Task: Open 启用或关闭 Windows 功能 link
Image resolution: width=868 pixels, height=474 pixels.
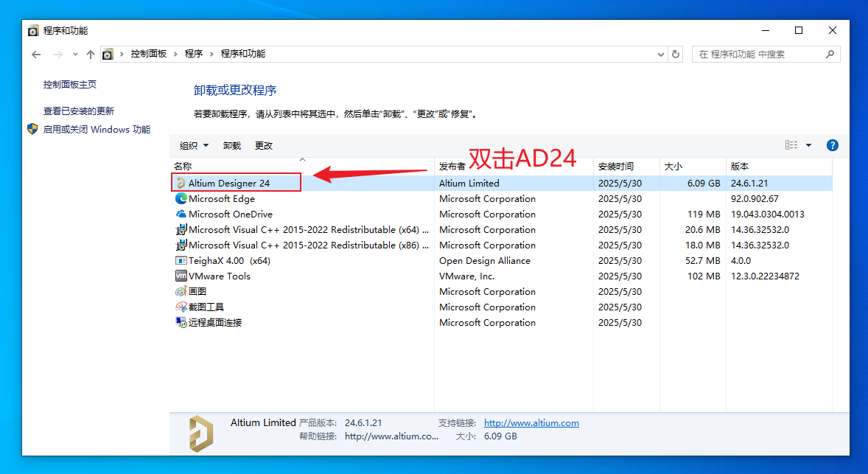Action: pos(97,129)
